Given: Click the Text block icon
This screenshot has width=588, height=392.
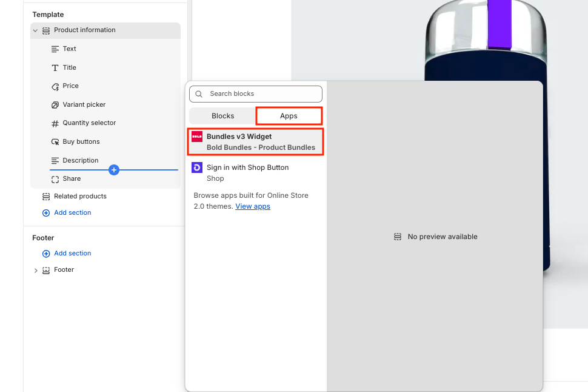Looking at the screenshot, I should (x=55, y=49).
